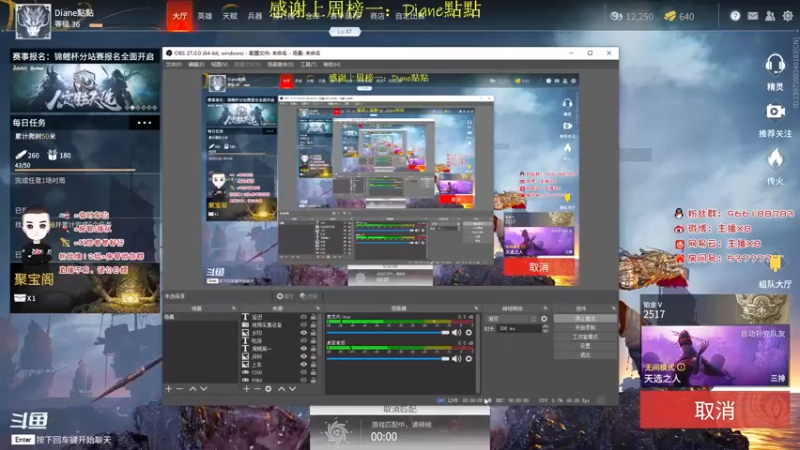The image size is (800, 450).
Task: Open 麦克风/Aux audio settings gear
Action: click(469, 333)
